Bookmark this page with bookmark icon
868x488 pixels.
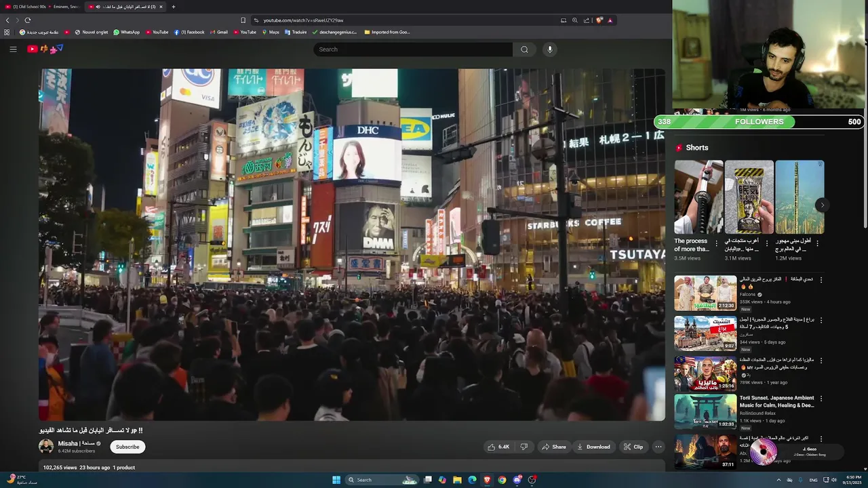click(243, 20)
